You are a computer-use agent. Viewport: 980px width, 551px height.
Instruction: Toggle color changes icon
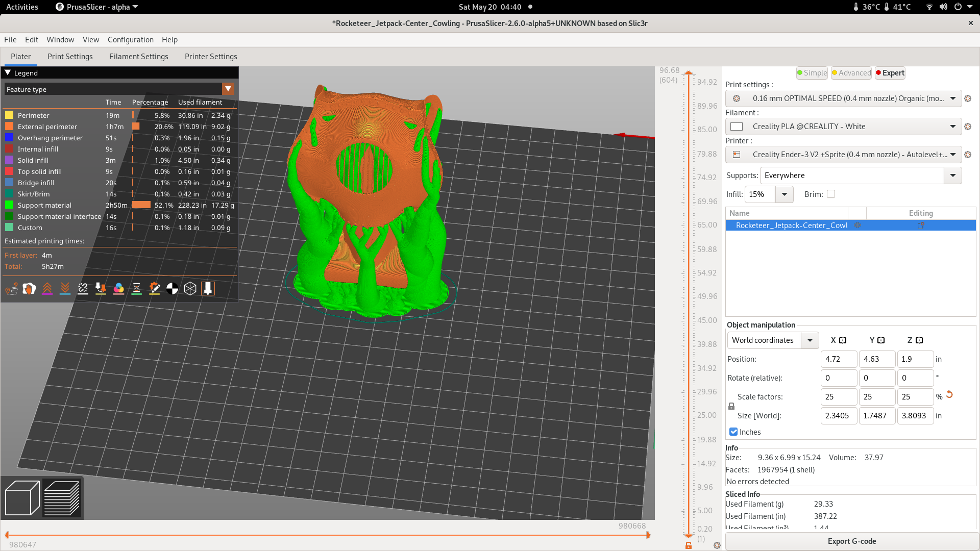(118, 289)
